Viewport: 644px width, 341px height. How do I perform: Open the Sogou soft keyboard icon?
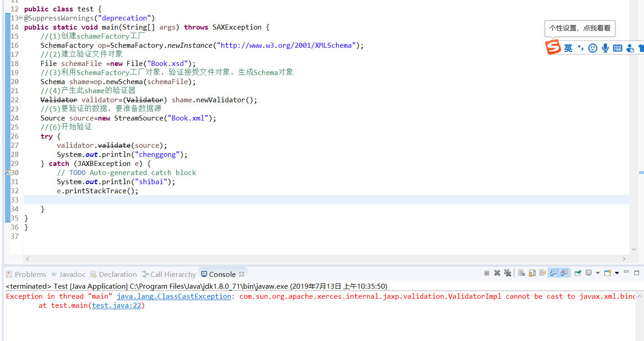coord(618,48)
